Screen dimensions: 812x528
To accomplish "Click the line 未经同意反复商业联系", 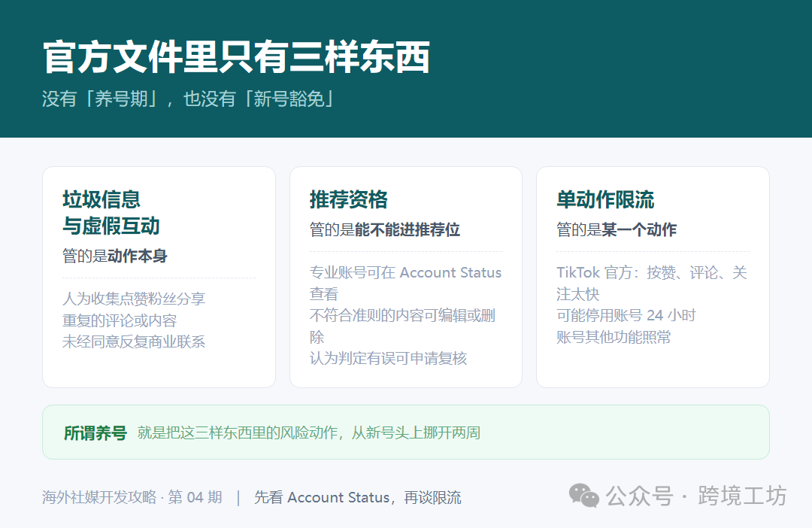I will click(134, 341).
